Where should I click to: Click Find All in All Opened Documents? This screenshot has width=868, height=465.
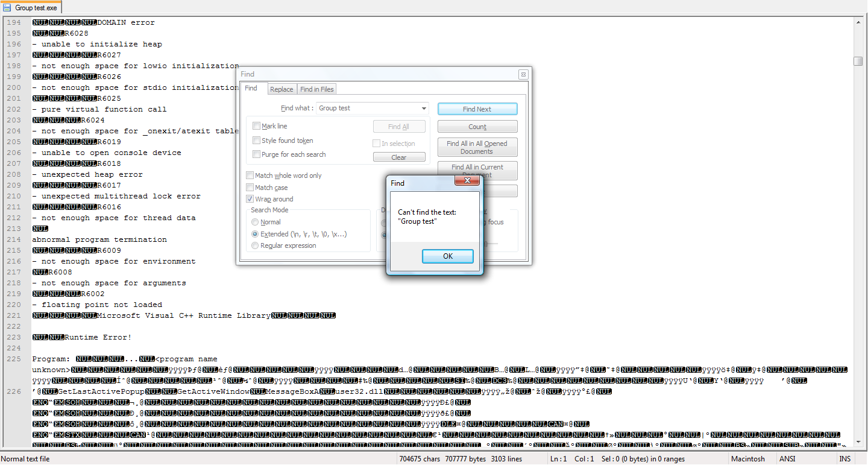pos(477,148)
